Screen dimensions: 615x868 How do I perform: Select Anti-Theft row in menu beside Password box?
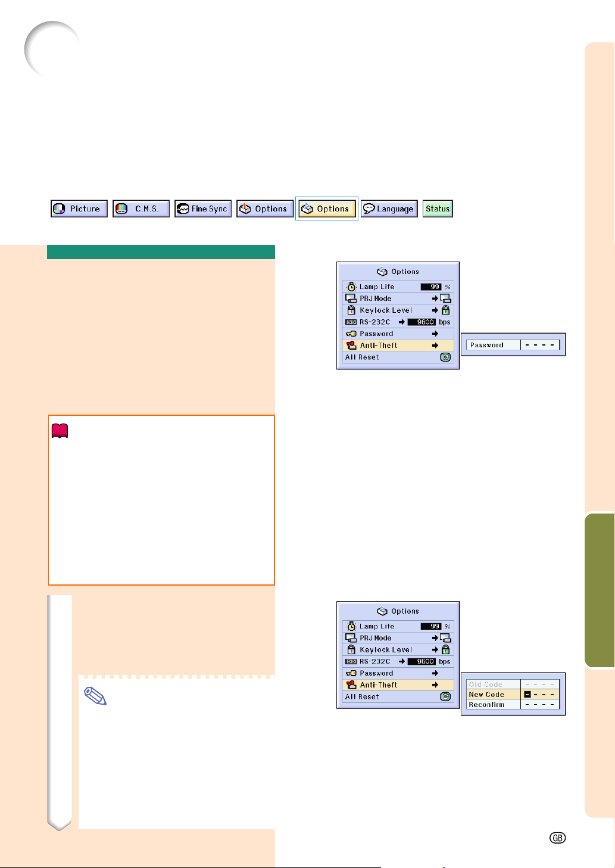tap(398, 346)
